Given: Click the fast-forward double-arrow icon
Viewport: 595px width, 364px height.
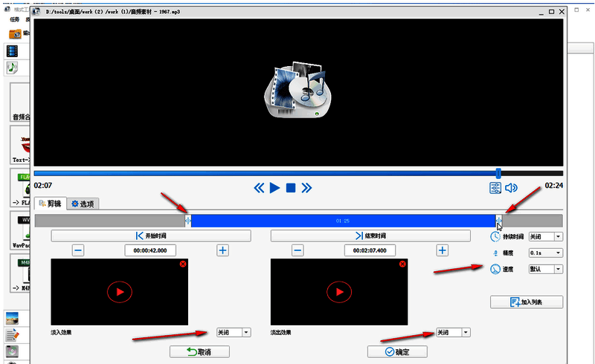Looking at the screenshot, I should pos(306,187).
